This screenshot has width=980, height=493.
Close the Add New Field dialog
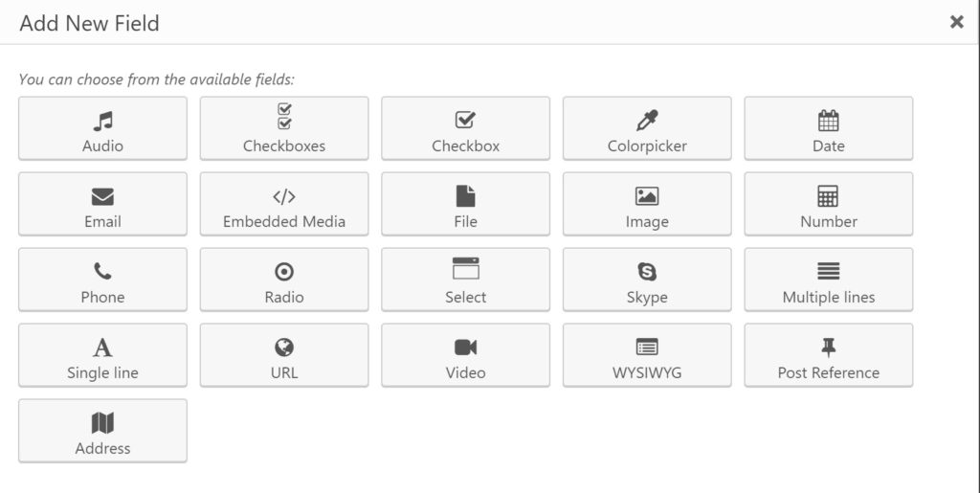click(956, 22)
